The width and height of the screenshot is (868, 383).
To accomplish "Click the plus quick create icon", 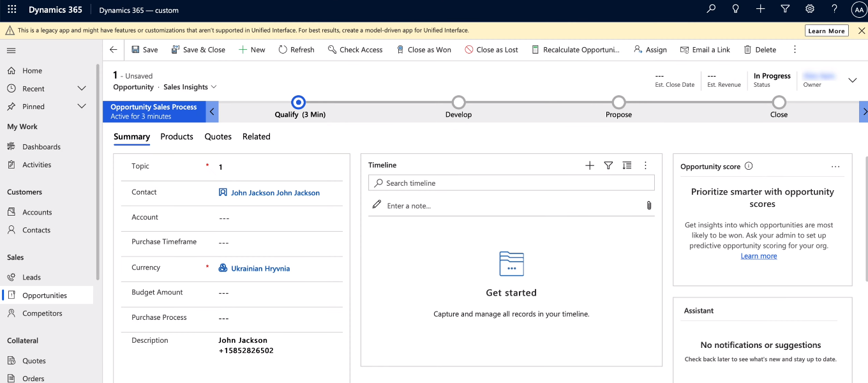I will click(x=760, y=9).
